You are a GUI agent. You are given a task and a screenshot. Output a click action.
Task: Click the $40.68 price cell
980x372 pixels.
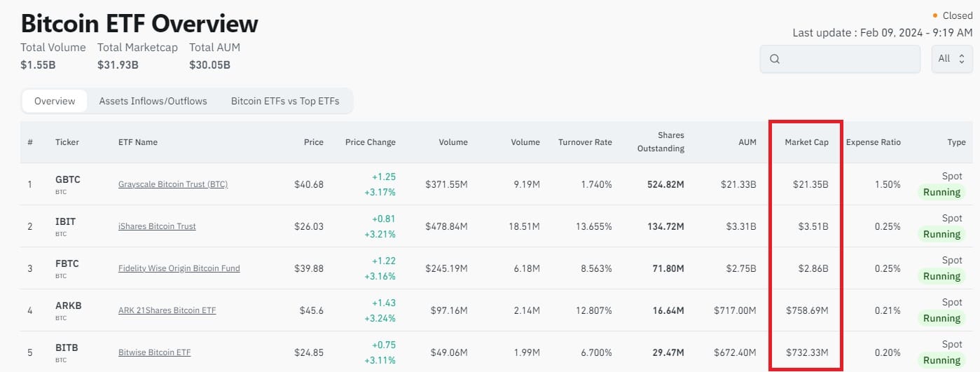point(309,184)
